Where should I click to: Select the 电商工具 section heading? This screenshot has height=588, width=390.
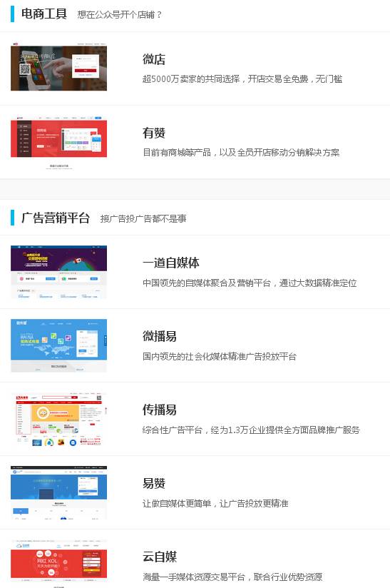click(43, 14)
